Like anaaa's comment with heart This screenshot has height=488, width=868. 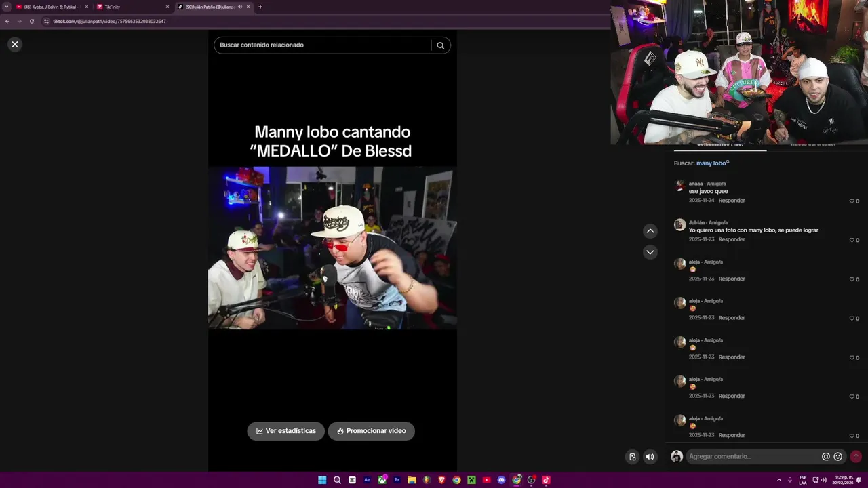click(x=852, y=201)
